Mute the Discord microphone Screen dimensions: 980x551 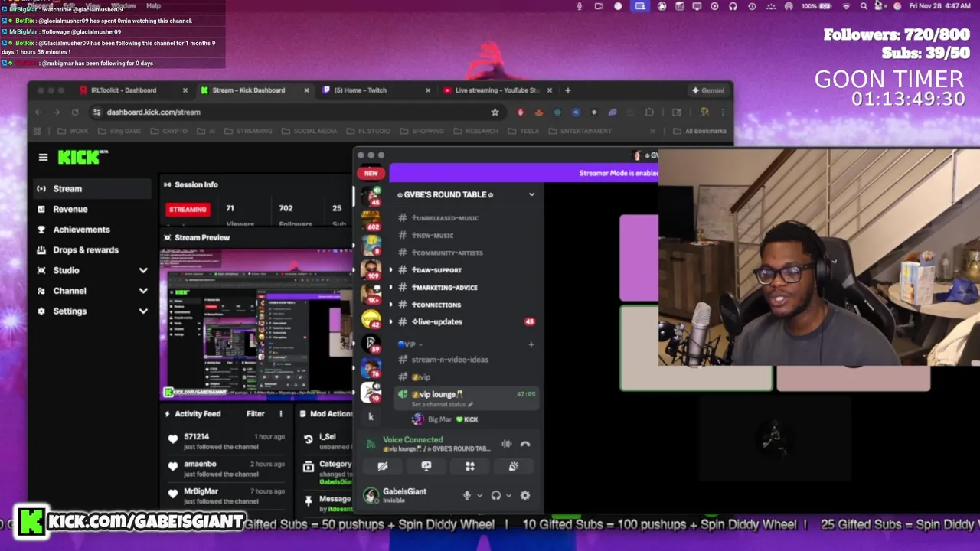point(466,496)
